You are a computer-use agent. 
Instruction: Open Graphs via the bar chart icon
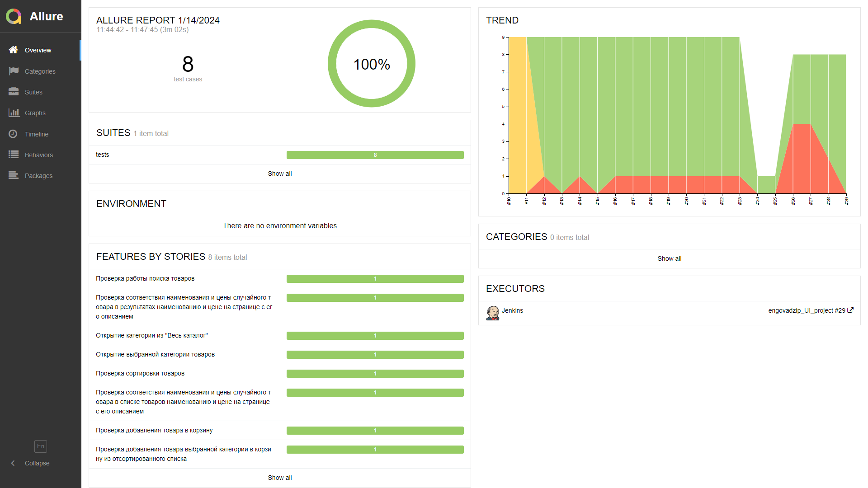tap(14, 113)
